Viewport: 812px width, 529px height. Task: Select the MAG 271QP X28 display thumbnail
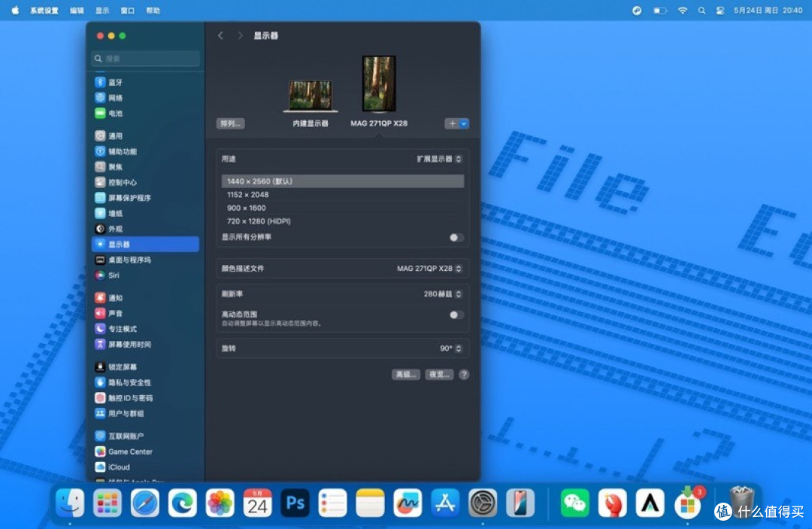[379, 84]
